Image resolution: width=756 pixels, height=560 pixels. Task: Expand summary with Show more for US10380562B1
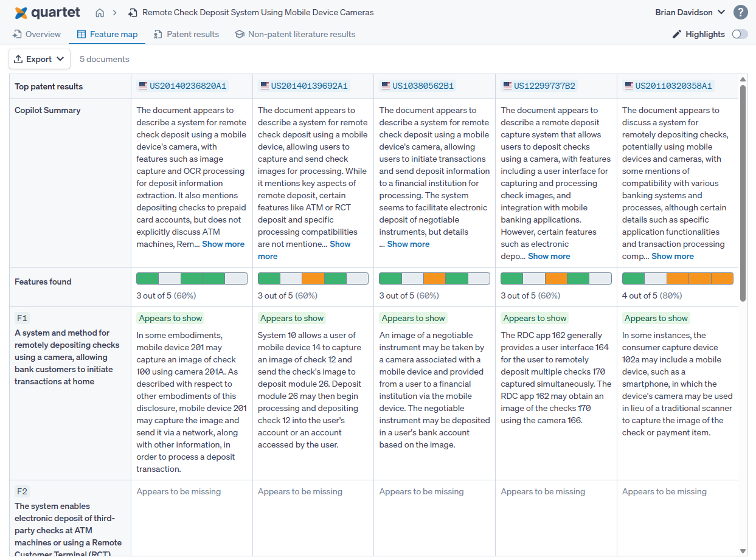[x=408, y=244]
